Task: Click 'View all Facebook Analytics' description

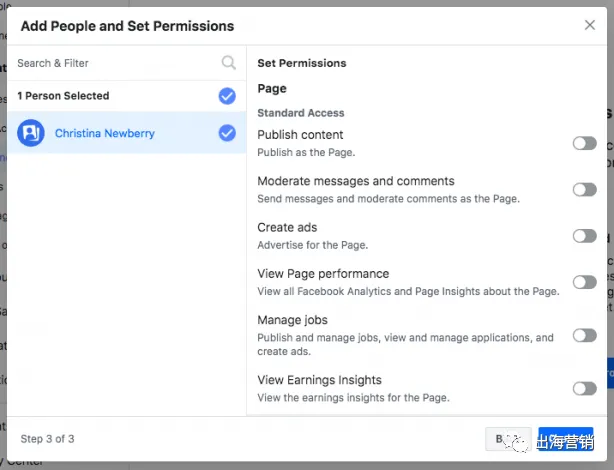Action: 408,291
